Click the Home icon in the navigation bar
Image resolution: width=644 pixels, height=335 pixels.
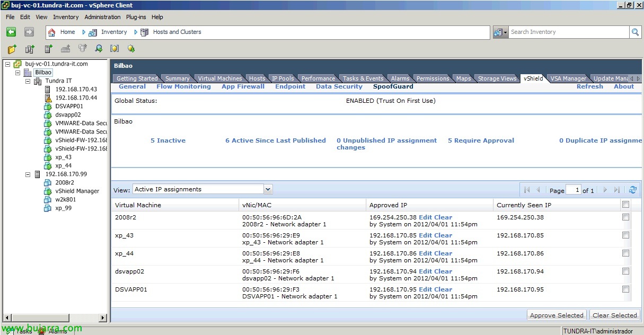(x=52, y=32)
